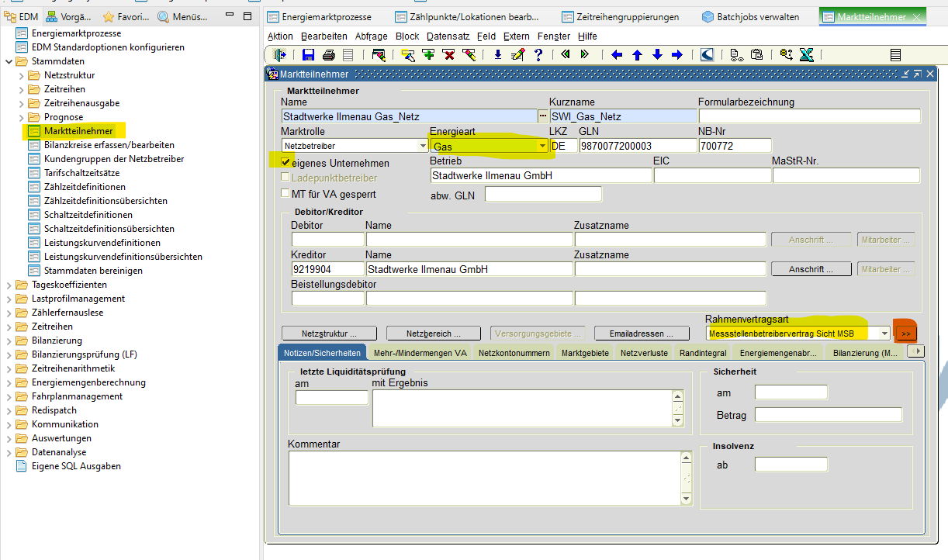Click the green plus add record icon

[427, 55]
